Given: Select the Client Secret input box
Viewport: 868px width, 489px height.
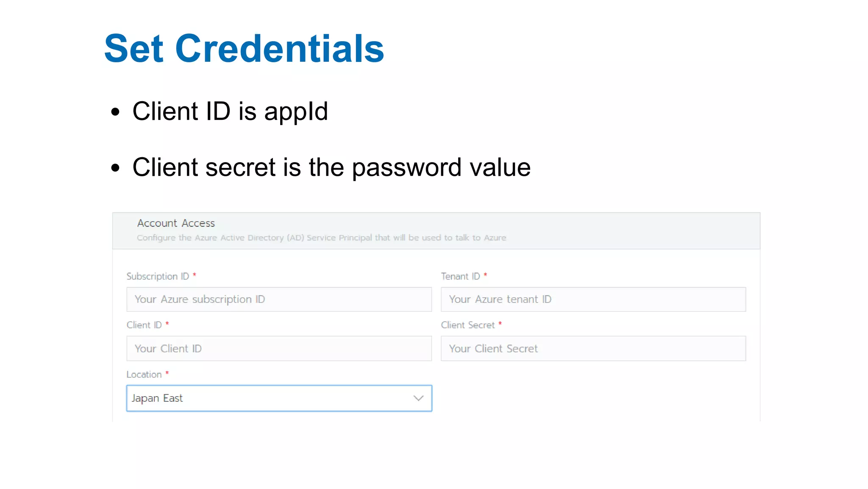Looking at the screenshot, I should 593,349.
